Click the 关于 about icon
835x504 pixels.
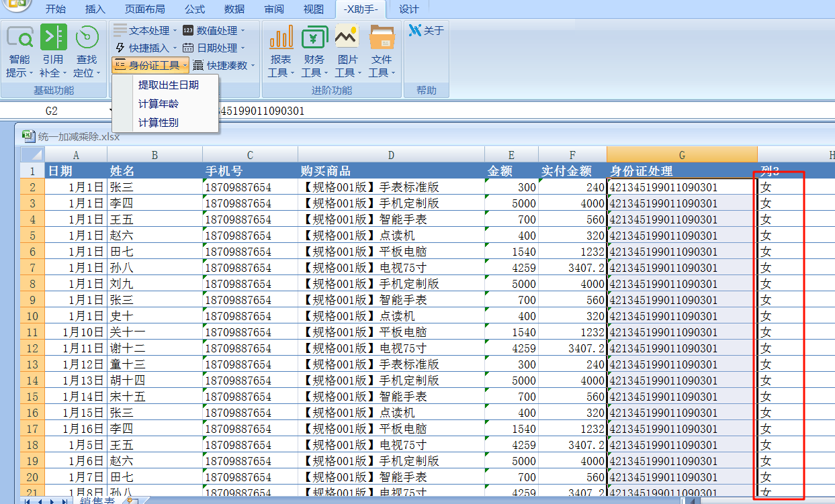(415, 30)
